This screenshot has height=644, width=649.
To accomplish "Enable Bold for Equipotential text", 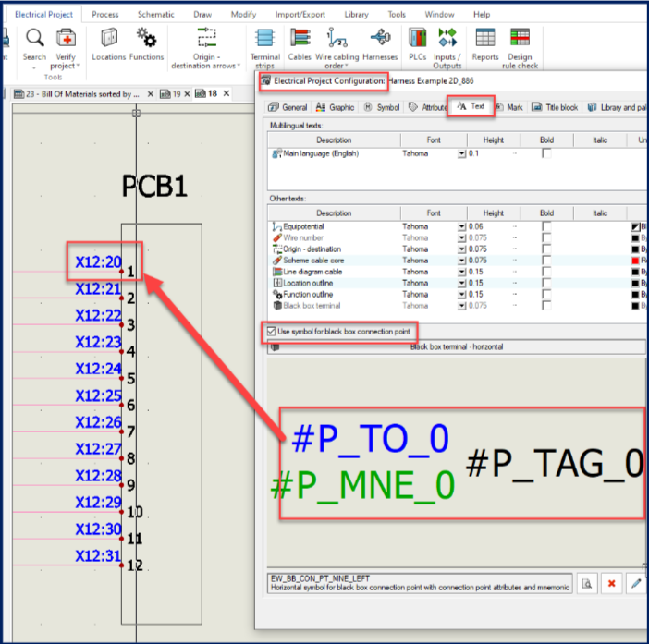I will [x=546, y=226].
